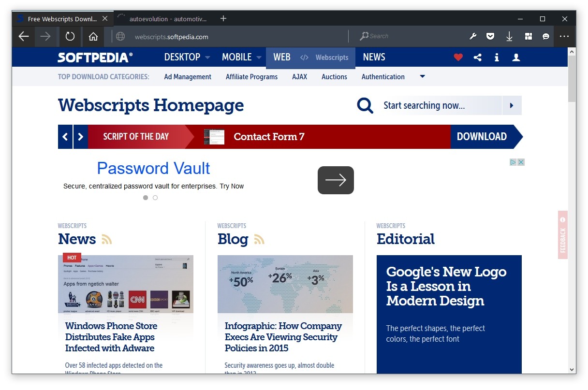Open the world map infographic thumbnail
Viewport: 588px width, 390px height.
(x=285, y=284)
